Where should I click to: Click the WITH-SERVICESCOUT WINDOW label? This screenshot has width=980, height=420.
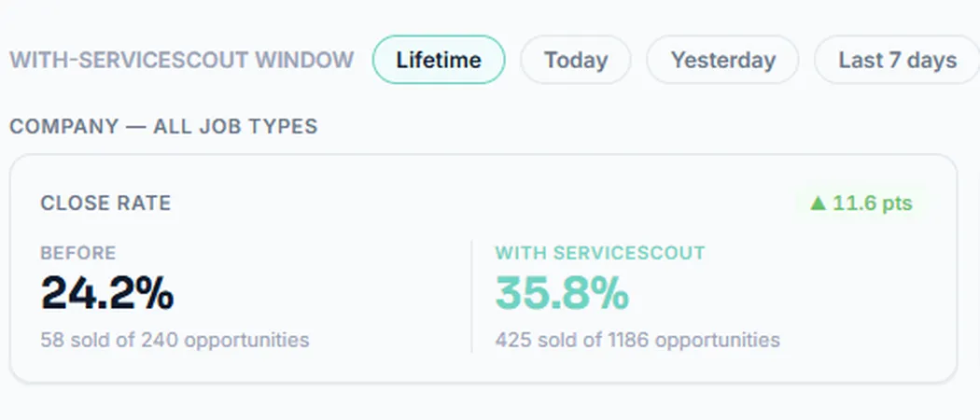point(182,60)
